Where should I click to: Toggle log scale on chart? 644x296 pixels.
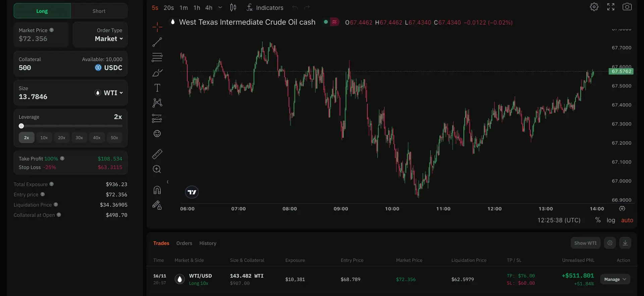[611, 220]
